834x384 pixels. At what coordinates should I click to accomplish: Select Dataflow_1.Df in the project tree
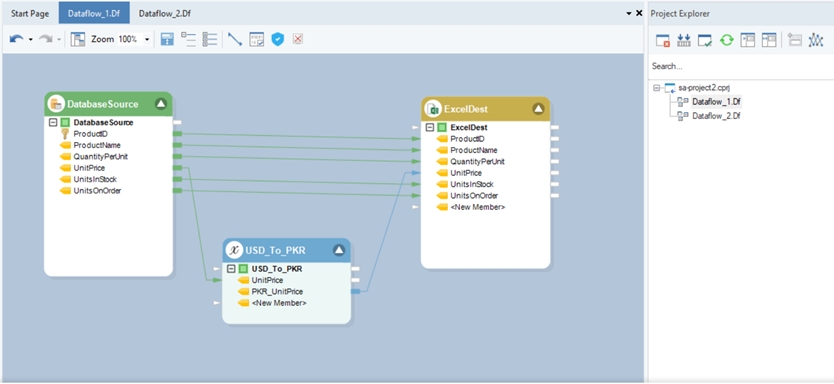716,101
